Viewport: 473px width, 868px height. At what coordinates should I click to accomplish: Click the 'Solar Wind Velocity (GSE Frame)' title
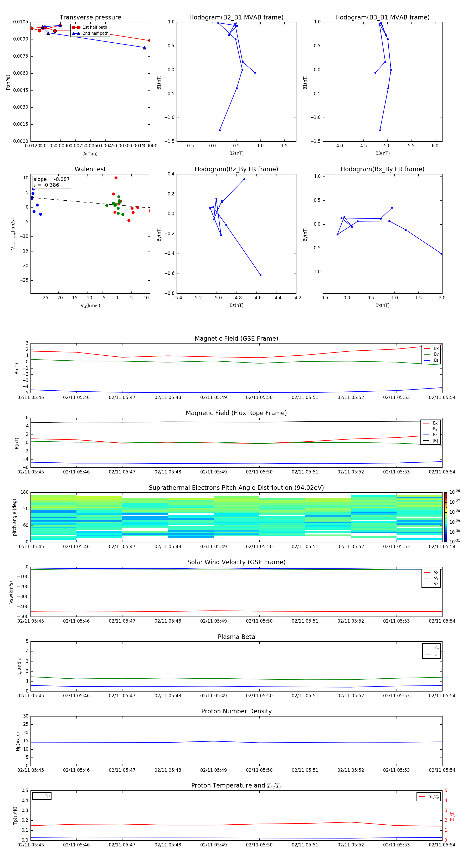[x=236, y=562]
